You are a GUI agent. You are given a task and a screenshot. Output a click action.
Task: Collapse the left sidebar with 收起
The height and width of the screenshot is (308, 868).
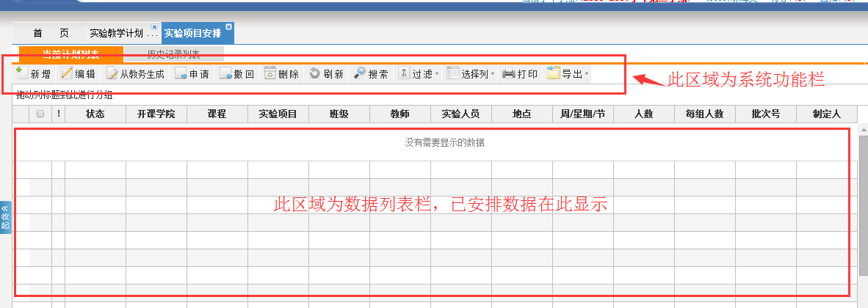coord(5,216)
